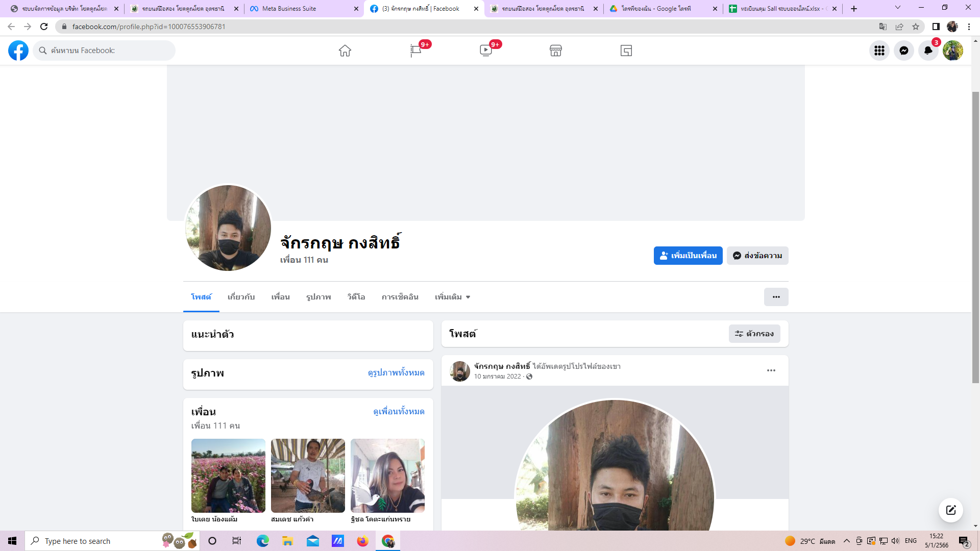Switch to the เกี่ยวกับ tab
Viewport: 980px width, 551px height.
point(241,297)
